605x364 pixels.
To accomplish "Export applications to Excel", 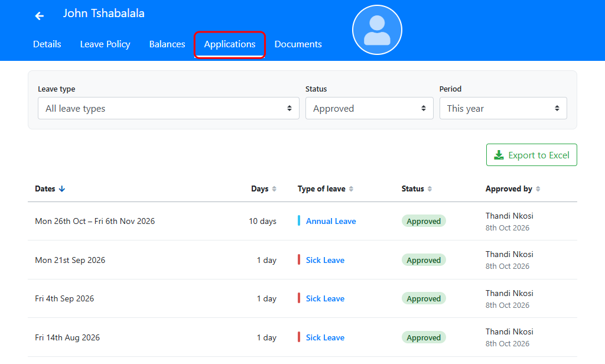I will point(532,155).
